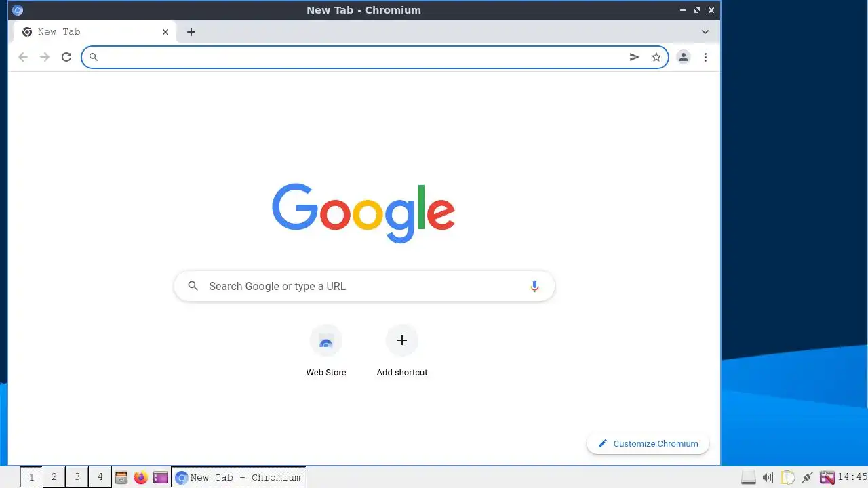Click the magnifier icon in Google search box

click(193, 286)
